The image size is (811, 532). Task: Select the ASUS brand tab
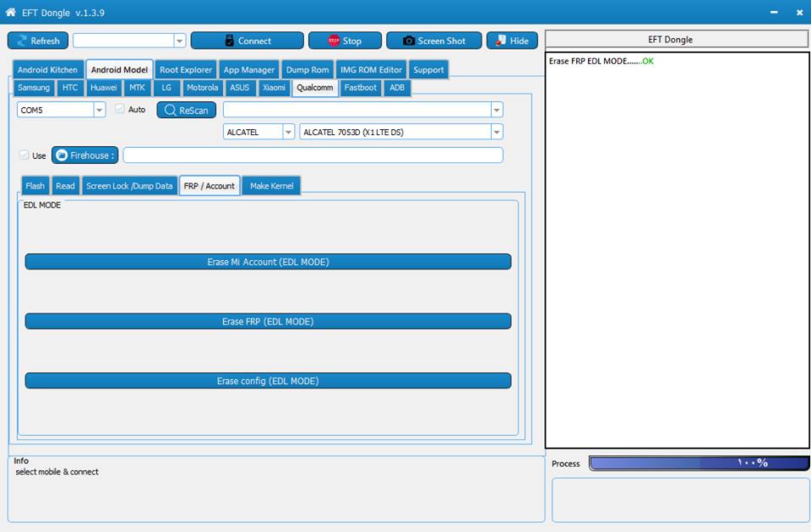(x=239, y=87)
